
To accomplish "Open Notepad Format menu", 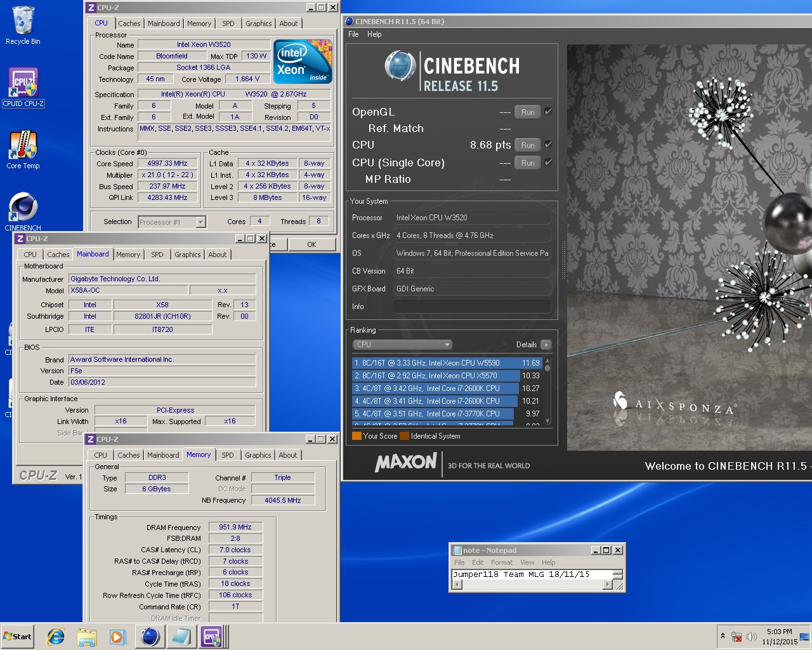I will pos(502,562).
